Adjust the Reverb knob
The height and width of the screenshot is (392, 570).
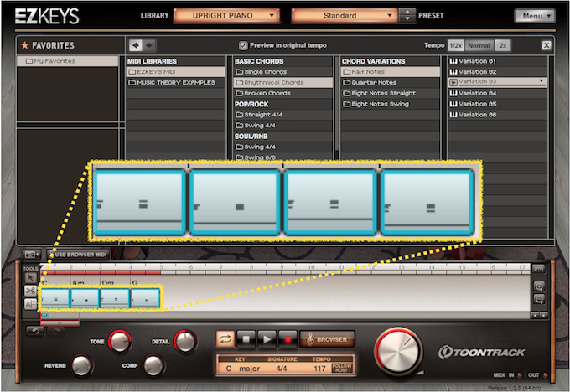tap(81, 365)
